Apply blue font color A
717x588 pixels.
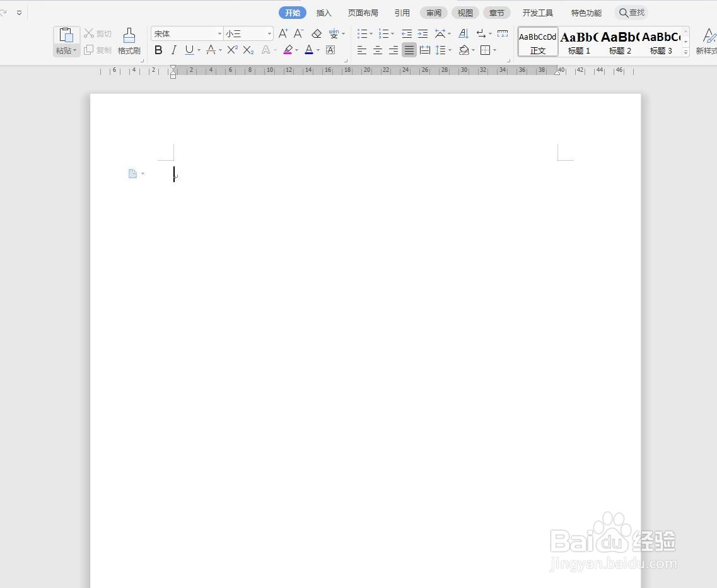coord(309,50)
